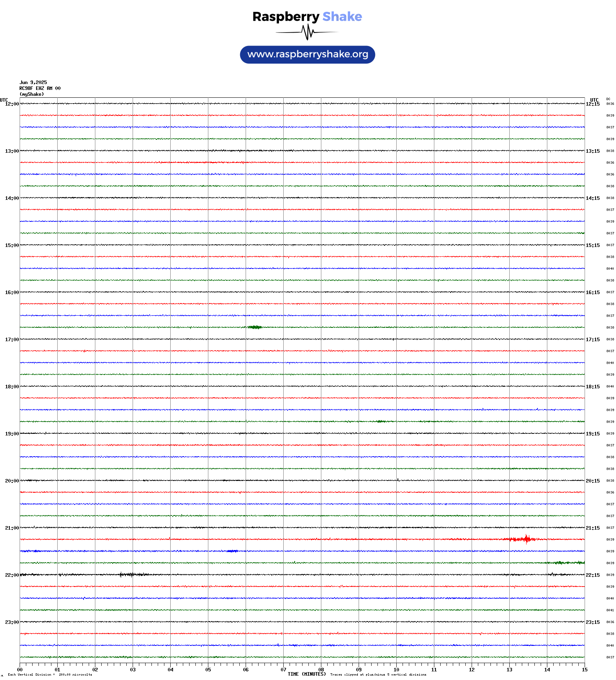Select the 14:00 row time label
Image resolution: width=616 pixels, height=680 pixels.
(12, 198)
